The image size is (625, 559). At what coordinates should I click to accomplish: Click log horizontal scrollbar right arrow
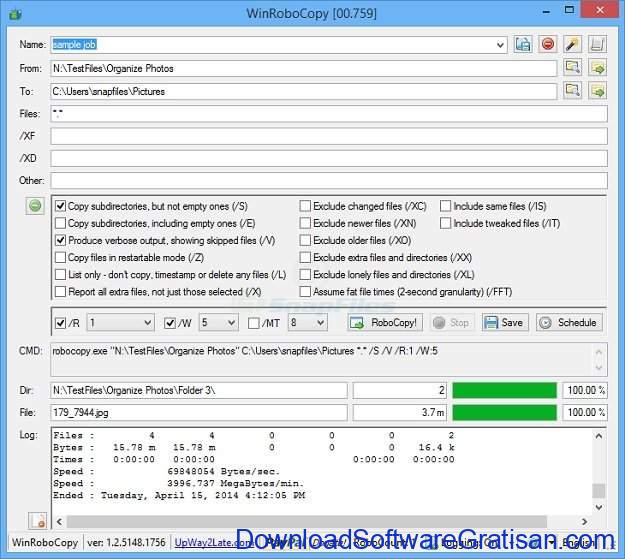[x=584, y=522]
